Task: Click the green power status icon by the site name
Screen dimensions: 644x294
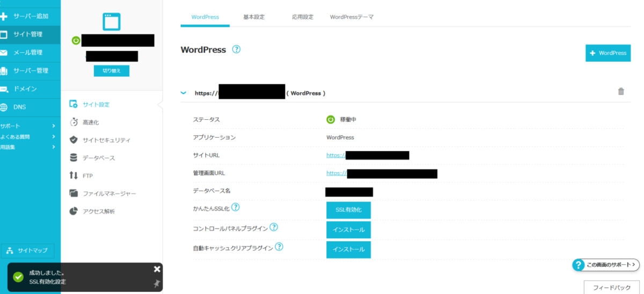Action: [76, 41]
